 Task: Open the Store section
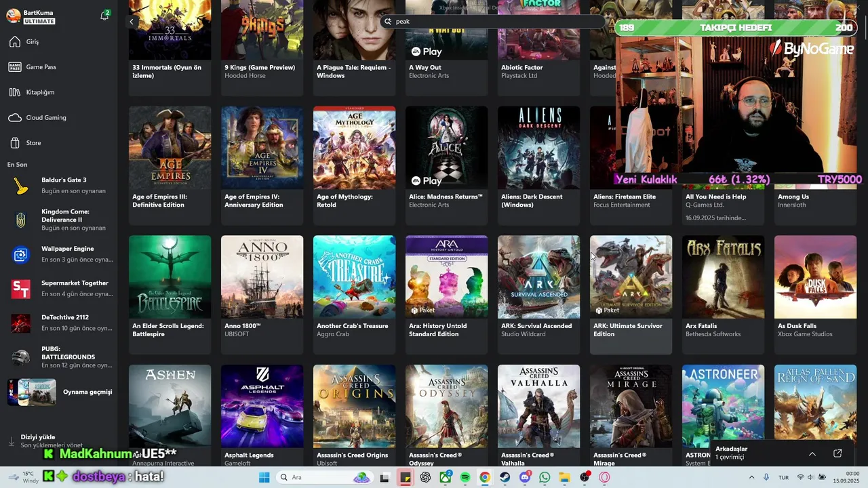pos(58,143)
